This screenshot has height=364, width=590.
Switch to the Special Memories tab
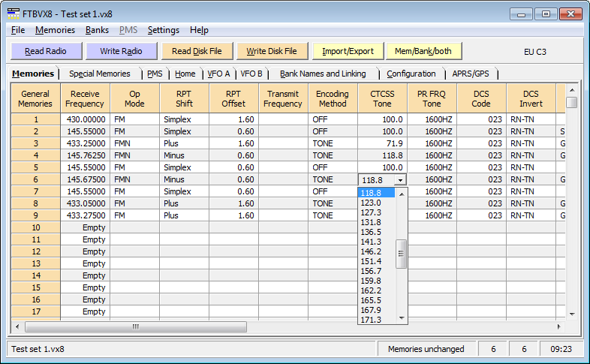coord(100,74)
